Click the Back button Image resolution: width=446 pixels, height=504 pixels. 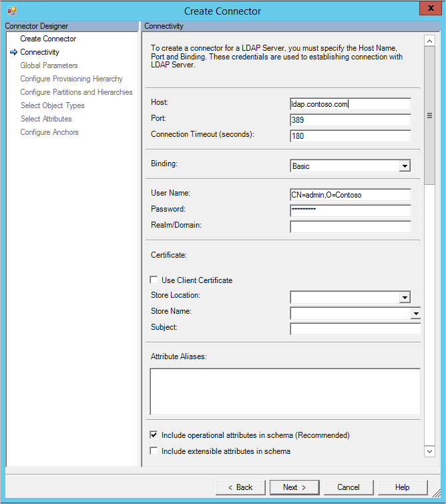click(x=240, y=487)
